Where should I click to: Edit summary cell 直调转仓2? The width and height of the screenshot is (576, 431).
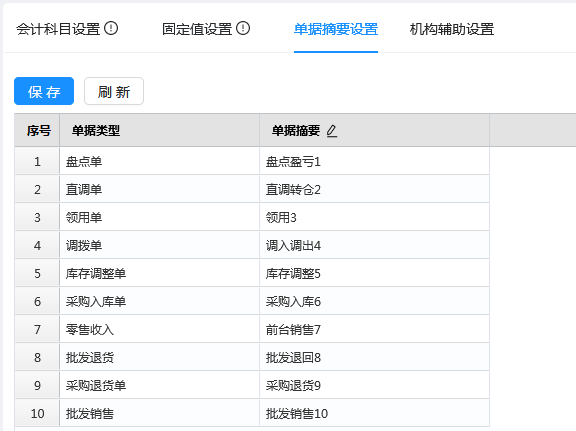coord(374,189)
